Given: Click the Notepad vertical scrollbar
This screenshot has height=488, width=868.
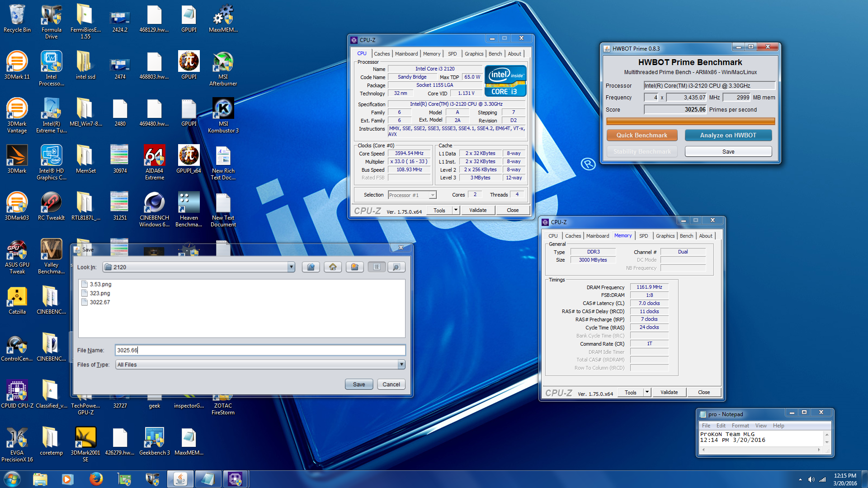Looking at the screenshot, I should click(827, 438).
